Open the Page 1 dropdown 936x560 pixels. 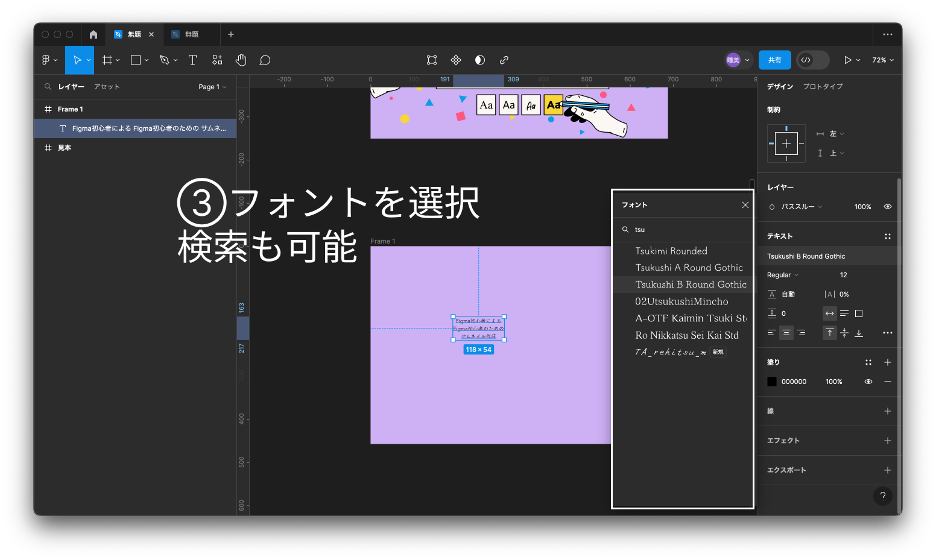coord(212,87)
